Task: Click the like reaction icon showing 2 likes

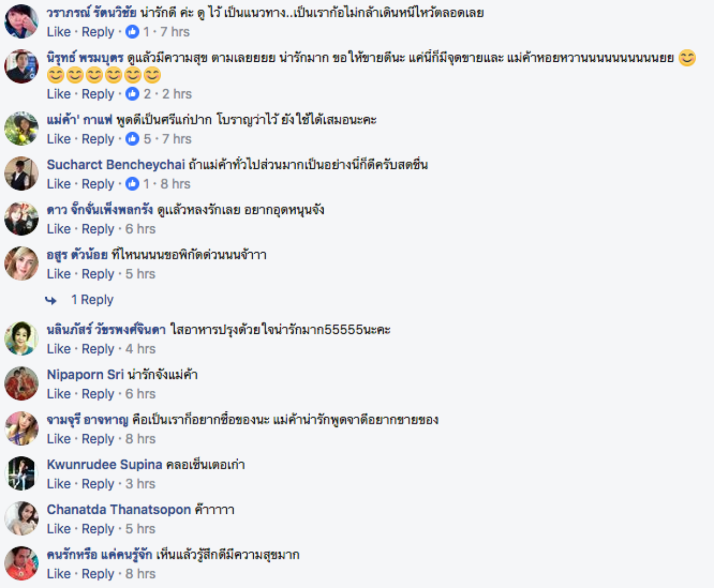Action: 132,94
